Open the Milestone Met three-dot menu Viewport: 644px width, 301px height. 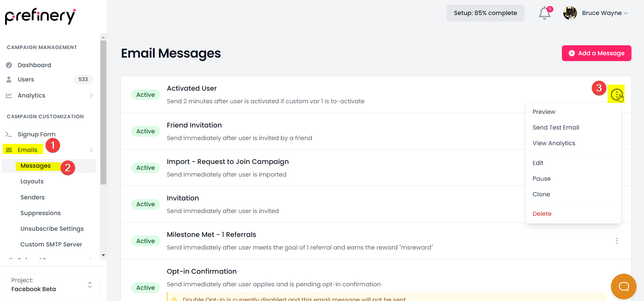(x=617, y=241)
